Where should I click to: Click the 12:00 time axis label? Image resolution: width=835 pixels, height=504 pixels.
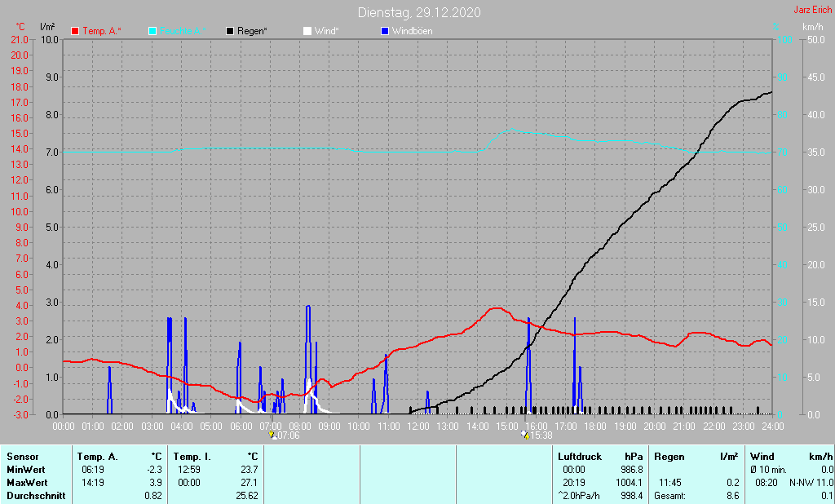click(x=418, y=426)
